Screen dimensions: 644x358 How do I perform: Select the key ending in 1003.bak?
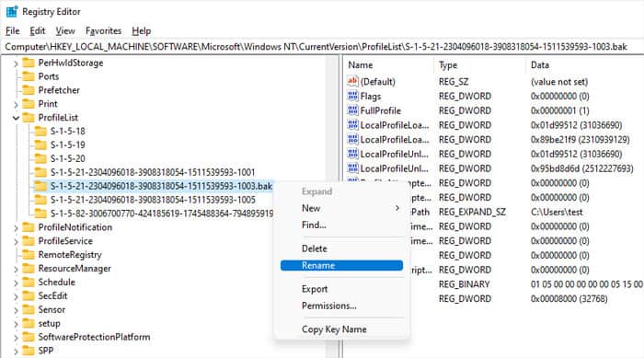[161, 186]
